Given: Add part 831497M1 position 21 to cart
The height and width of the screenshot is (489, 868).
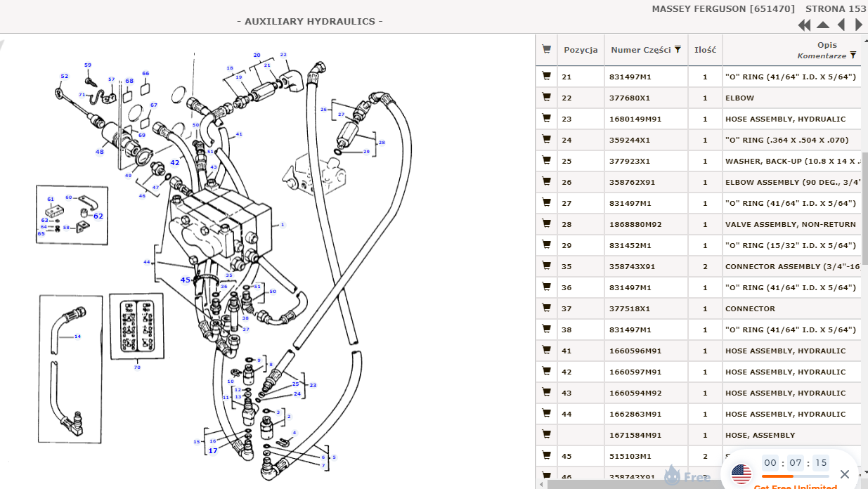Looking at the screenshot, I should point(546,77).
